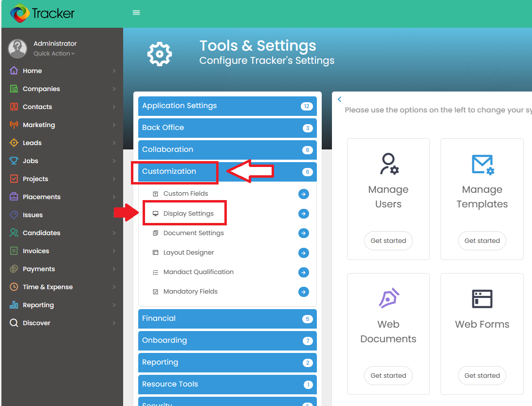Click Get started under Web Forms
532x406 pixels.
[482, 375]
